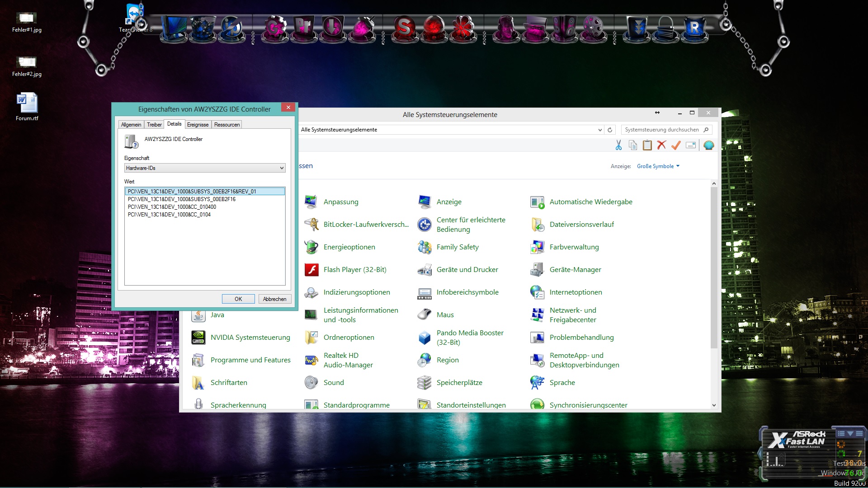
Task: Select the second hardware ID entry in the list
Action: [x=181, y=199]
